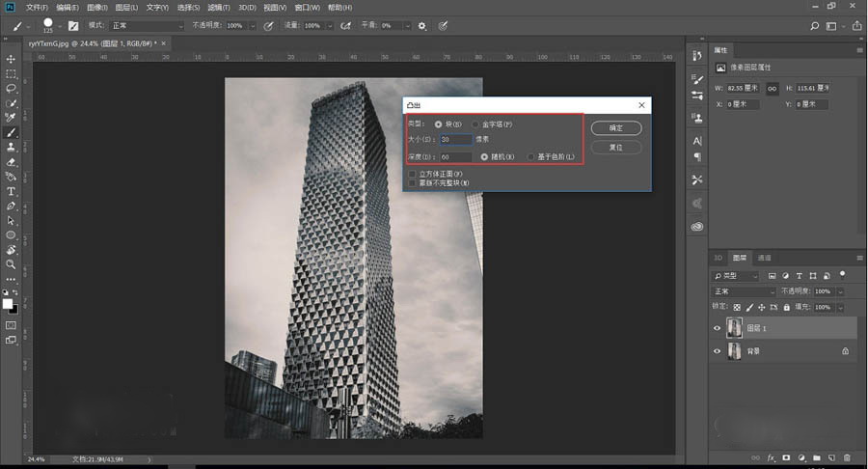Expand layer blend mode 正常 dropdown

744,291
